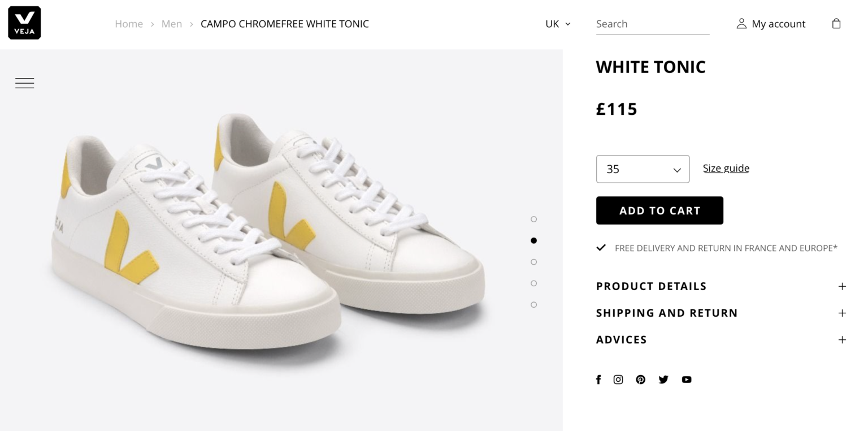Viewport: 868px width, 431px height.
Task: Open the UK region selector
Action: point(557,24)
